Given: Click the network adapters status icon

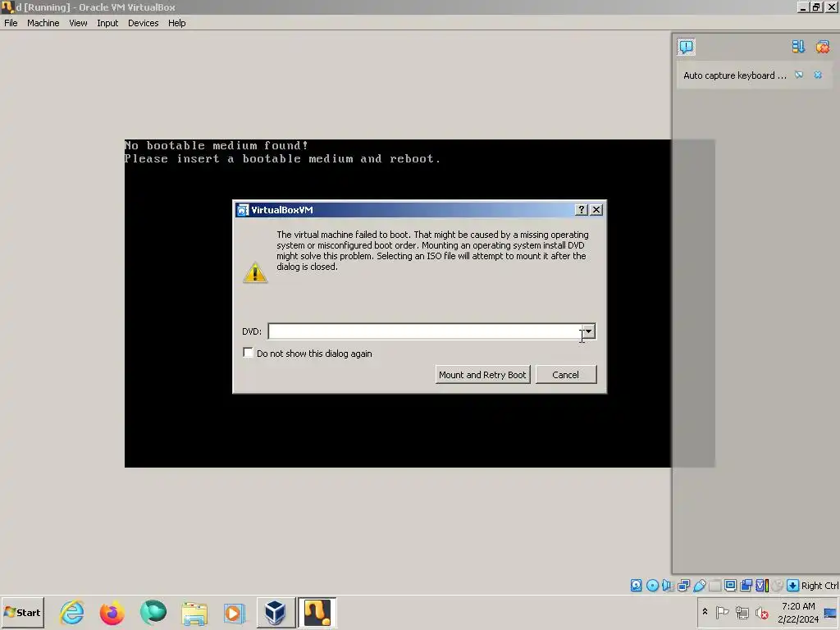Looking at the screenshot, I should 683,586.
